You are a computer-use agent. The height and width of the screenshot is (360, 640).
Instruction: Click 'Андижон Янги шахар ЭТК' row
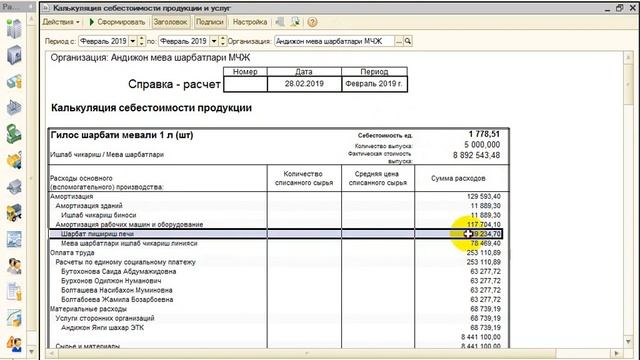[279, 328]
